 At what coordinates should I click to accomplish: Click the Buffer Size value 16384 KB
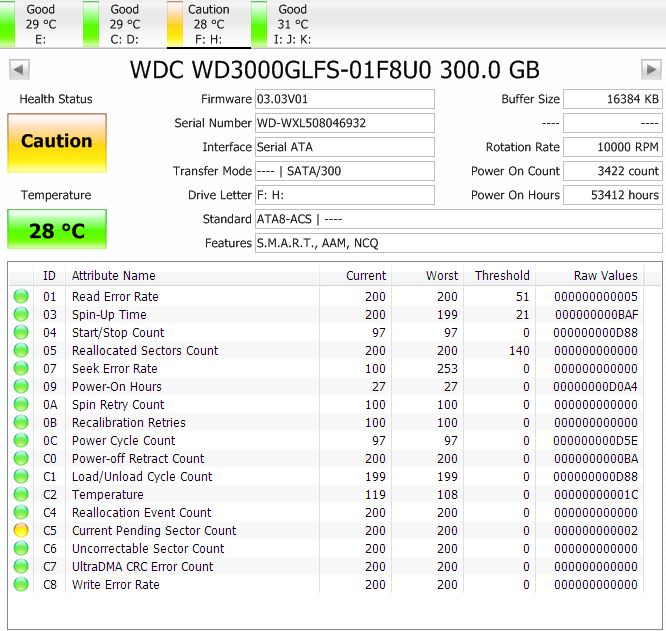tap(612, 99)
